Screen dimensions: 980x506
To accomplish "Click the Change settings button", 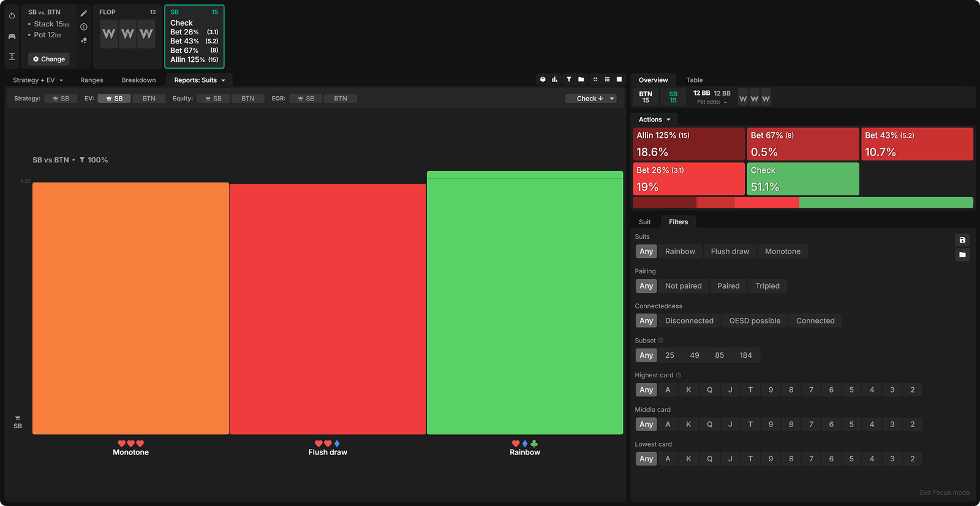I will [49, 59].
